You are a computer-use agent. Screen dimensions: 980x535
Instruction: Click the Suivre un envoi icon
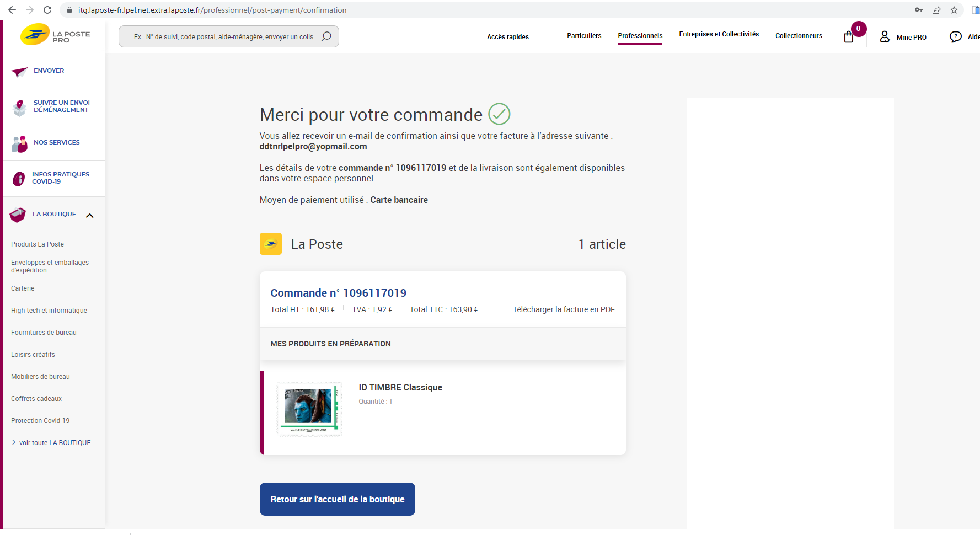coord(20,108)
